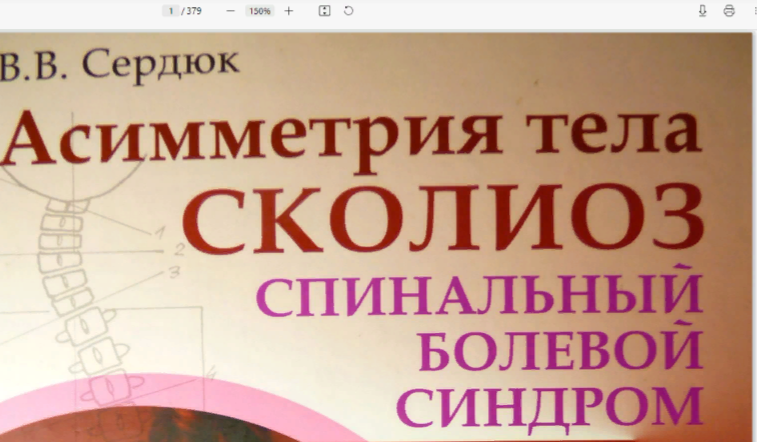The width and height of the screenshot is (757, 442).
Task: Click the total page count 379
Action: point(194,11)
